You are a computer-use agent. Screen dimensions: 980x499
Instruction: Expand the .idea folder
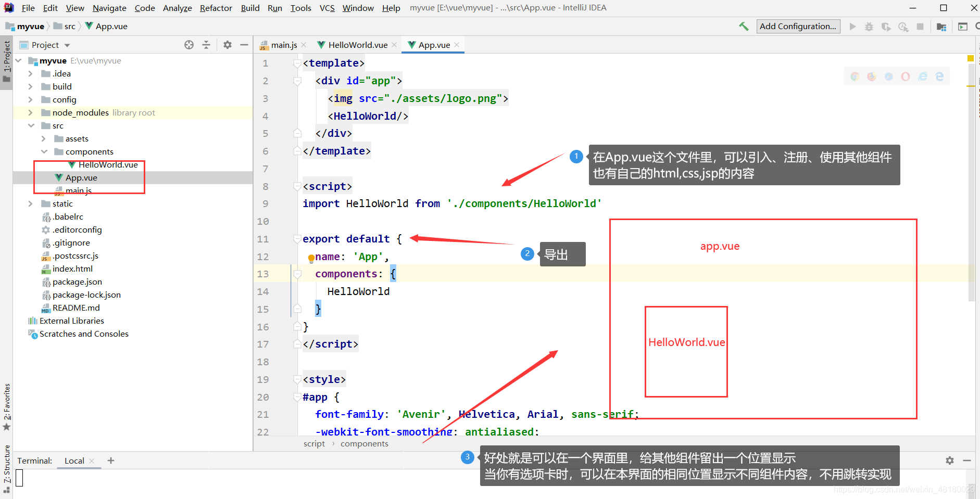31,73
